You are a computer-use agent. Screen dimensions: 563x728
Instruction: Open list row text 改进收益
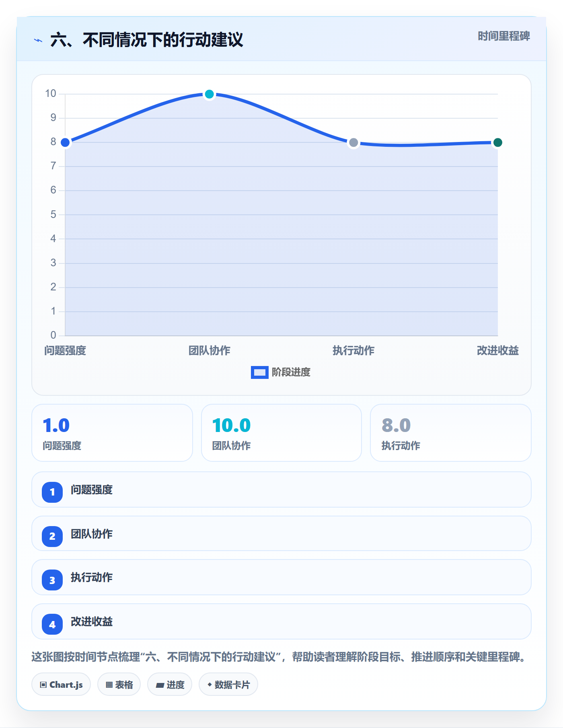click(92, 622)
